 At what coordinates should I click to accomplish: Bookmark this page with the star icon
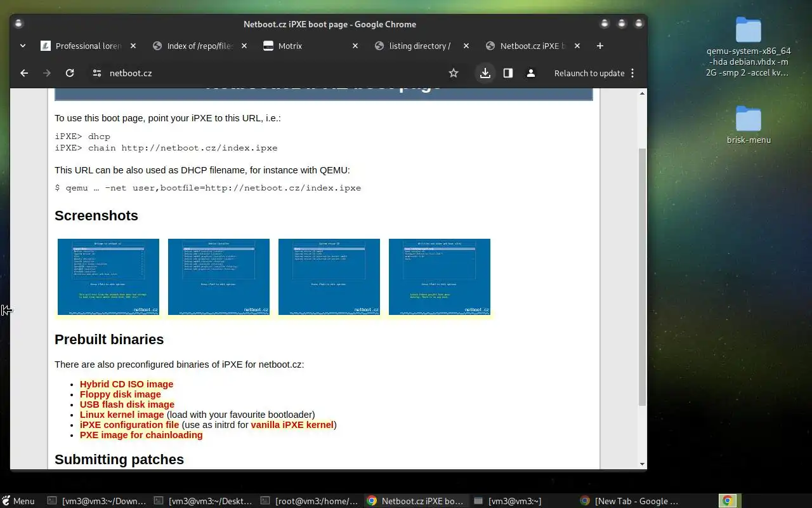[x=454, y=73]
